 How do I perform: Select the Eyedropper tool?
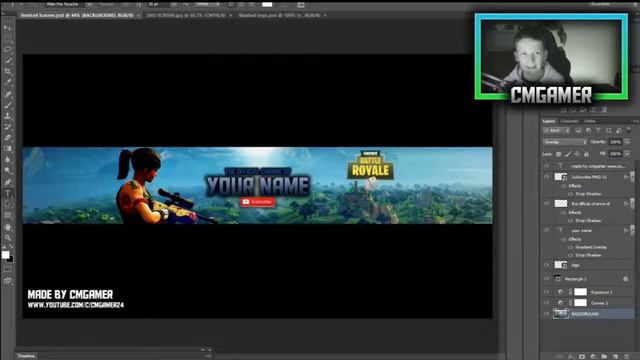pos(7,83)
